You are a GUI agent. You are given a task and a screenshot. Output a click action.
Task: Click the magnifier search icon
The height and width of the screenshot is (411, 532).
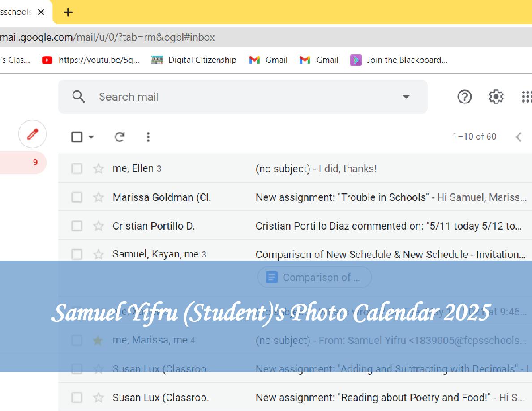pyautogui.click(x=78, y=97)
